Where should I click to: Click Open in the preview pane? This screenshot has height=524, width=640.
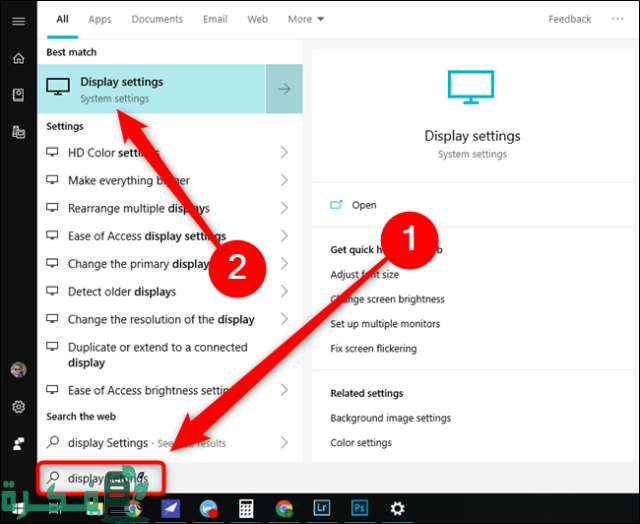(x=364, y=205)
